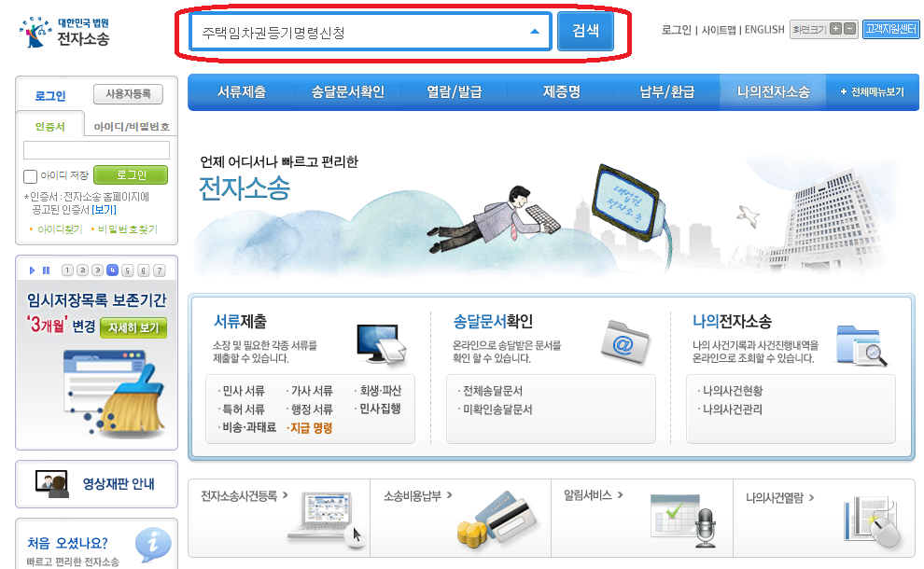Viewport: 924px width, 569px height.
Task: Pause the rotating banner slideshow
Action: pos(47,270)
